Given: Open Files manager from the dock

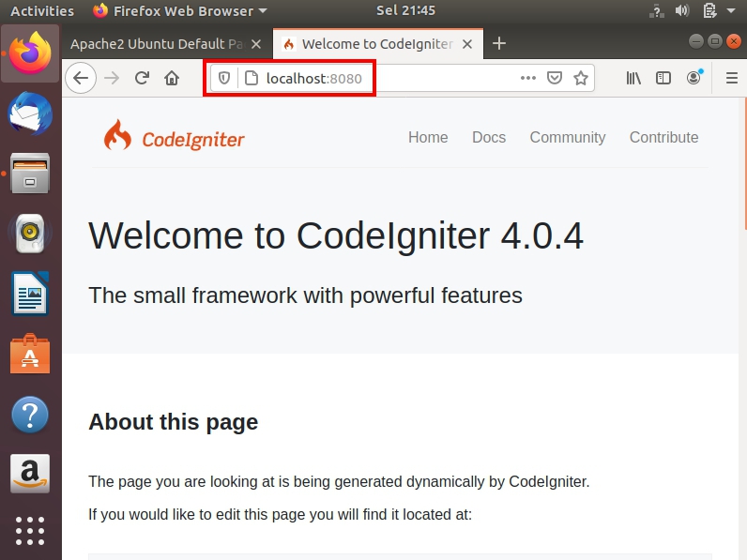Looking at the screenshot, I should pyautogui.click(x=30, y=174).
